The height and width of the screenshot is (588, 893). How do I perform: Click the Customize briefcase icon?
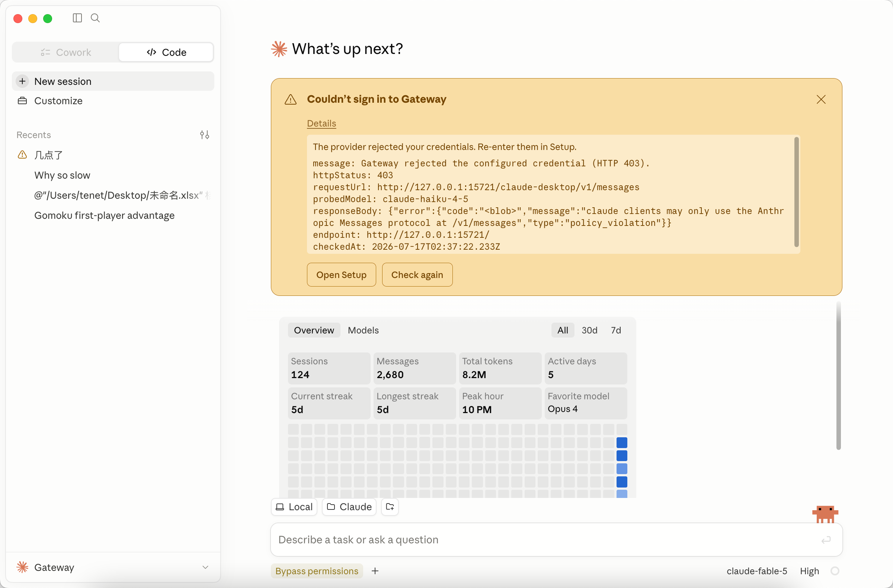pos(23,100)
